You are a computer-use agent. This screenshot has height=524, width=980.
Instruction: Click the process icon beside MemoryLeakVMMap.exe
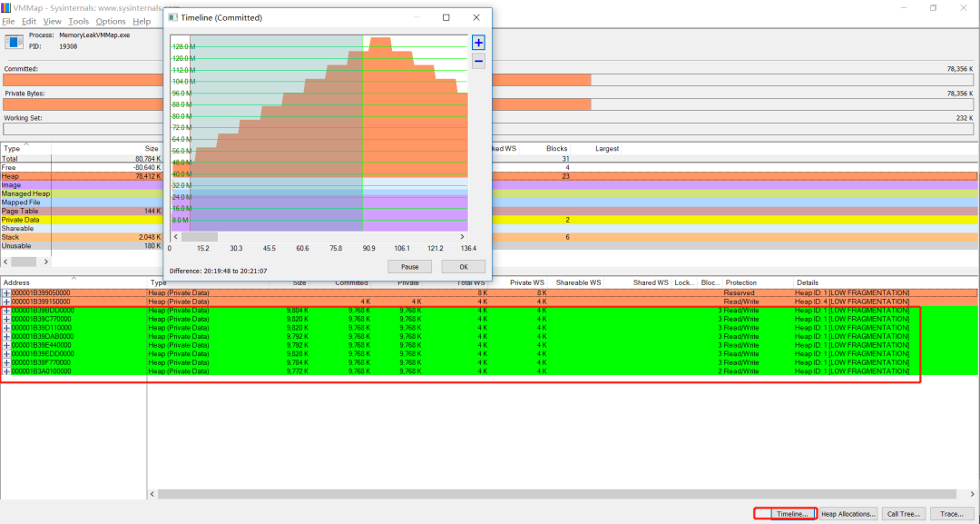(x=14, y=42)
